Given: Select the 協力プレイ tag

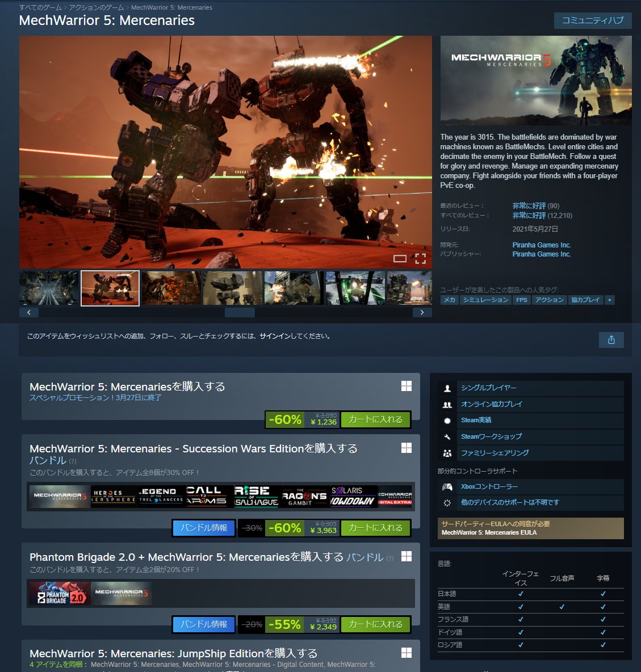Looking at the screenshot, I should (x=585, y=300).
